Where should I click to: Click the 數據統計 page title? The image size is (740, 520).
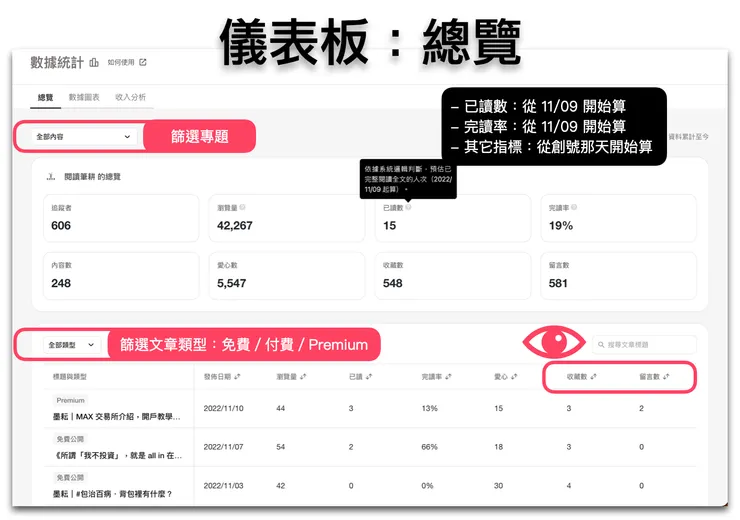[57, 62]
